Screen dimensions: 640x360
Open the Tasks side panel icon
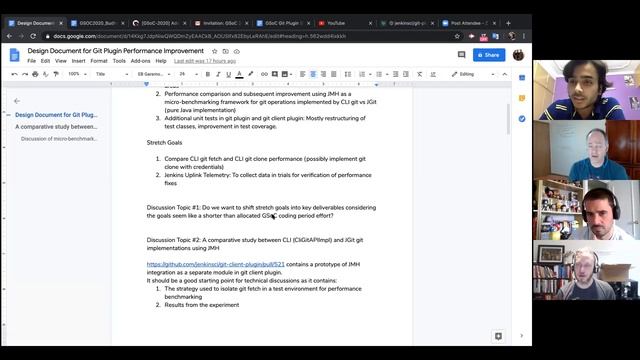[x=522, y=119]
